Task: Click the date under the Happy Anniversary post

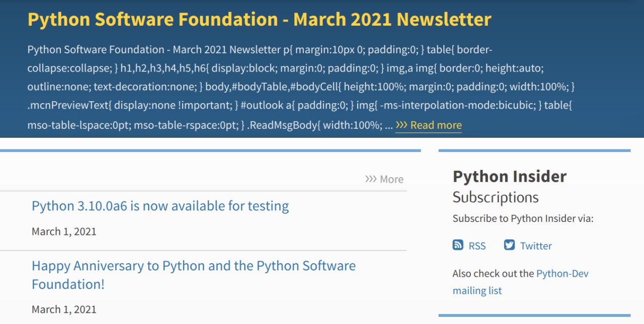Action: pyautogui.click(x=64, y=309)
